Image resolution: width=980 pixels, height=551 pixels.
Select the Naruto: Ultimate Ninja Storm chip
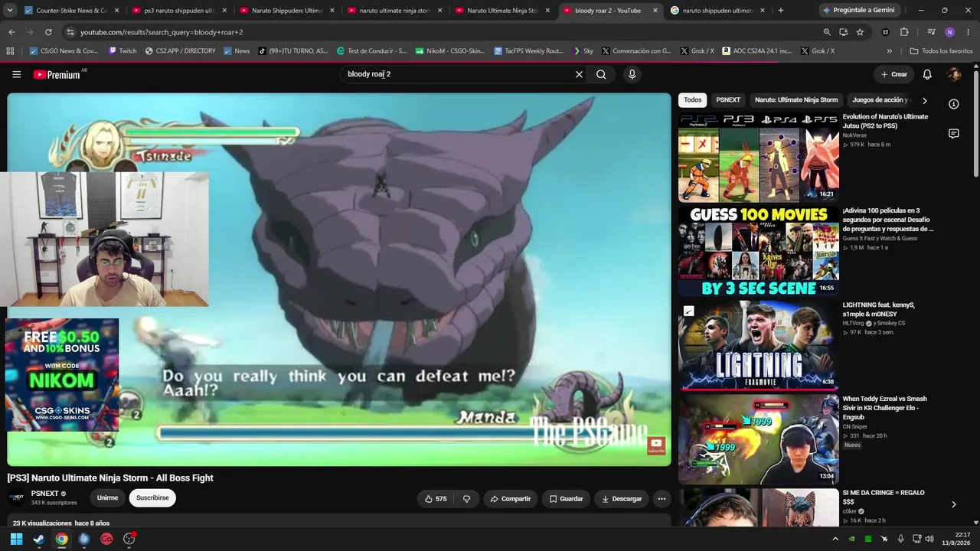(796, 100)
